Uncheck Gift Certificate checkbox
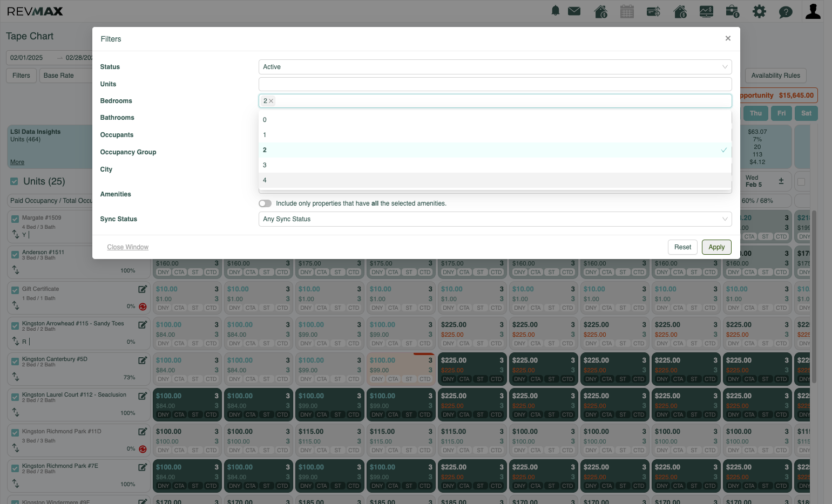The image size is (832, 504). (x=15, y=290)
